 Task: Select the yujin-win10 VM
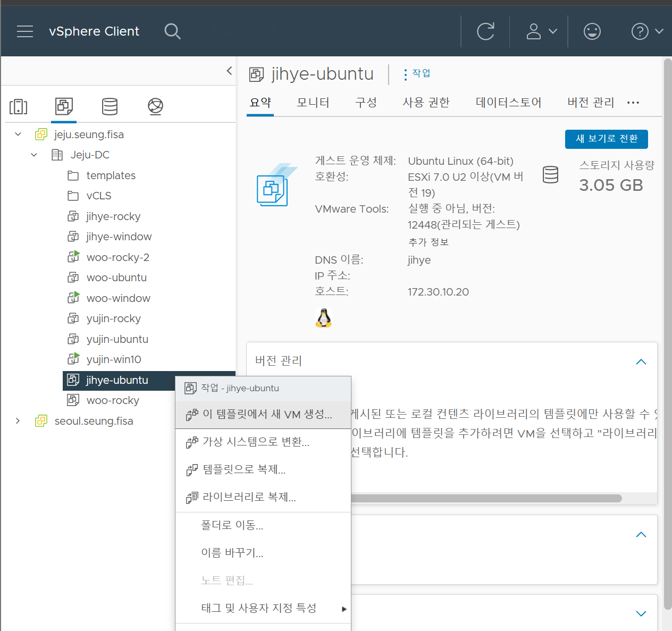click(x=114, y=359)
